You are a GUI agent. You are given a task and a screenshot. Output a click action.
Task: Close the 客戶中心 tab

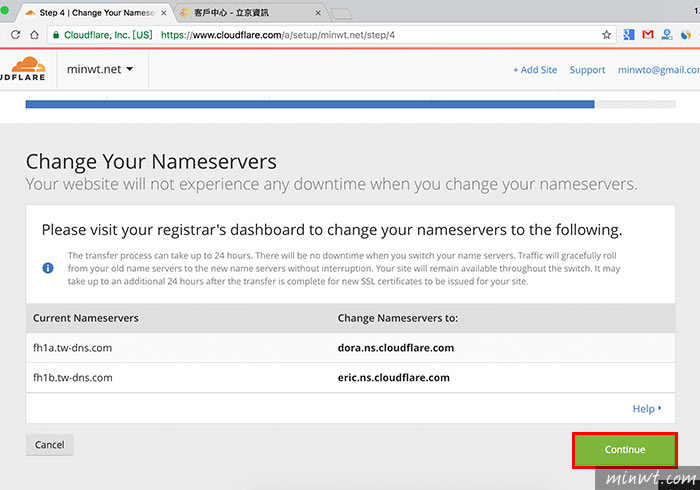click(x=318, y=13)
